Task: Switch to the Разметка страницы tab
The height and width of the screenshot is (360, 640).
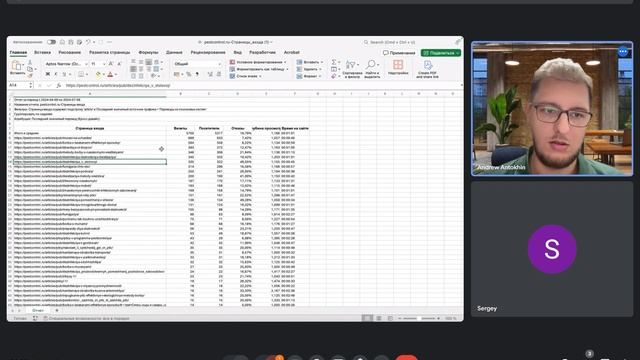Action: [109, 53]
